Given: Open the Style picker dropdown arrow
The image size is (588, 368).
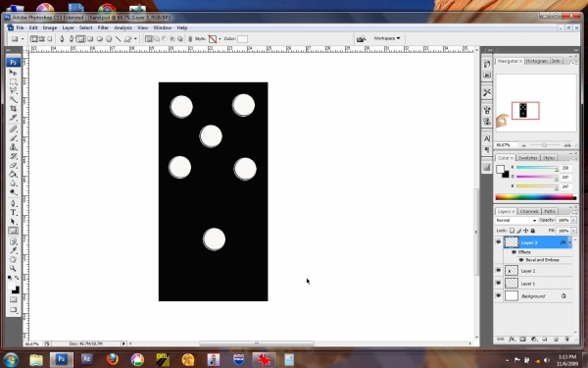Looking at the screenshot, I should 220,38.
